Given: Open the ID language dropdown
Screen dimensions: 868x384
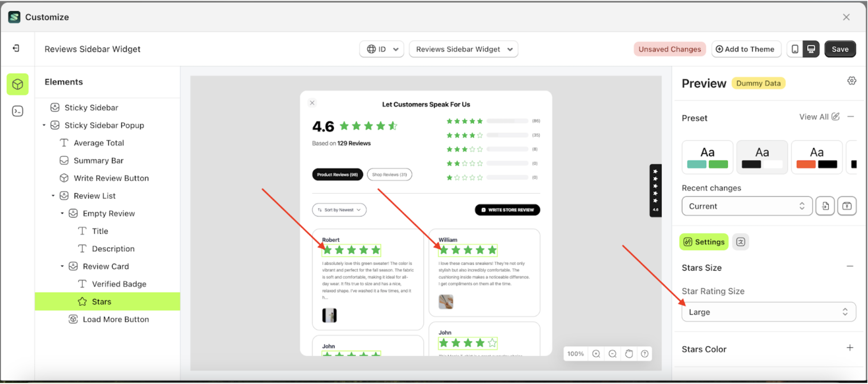Looking at the screenshot, I should point(381,49).
